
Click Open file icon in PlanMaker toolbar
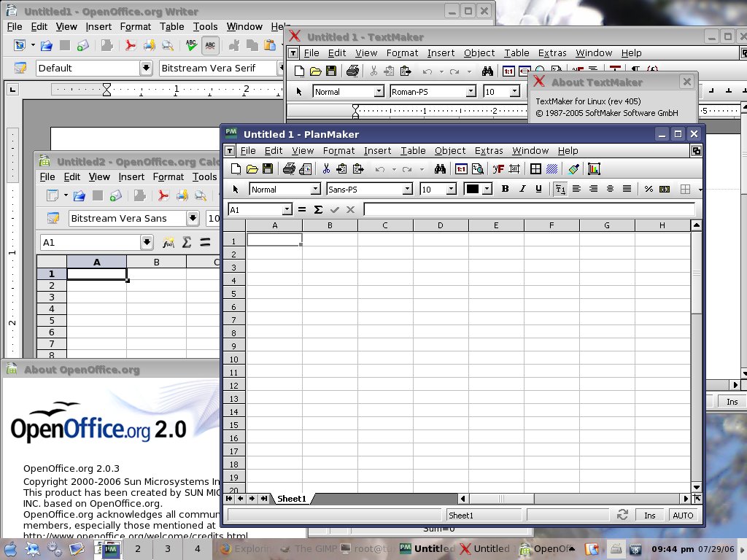(x=252, y=168)
